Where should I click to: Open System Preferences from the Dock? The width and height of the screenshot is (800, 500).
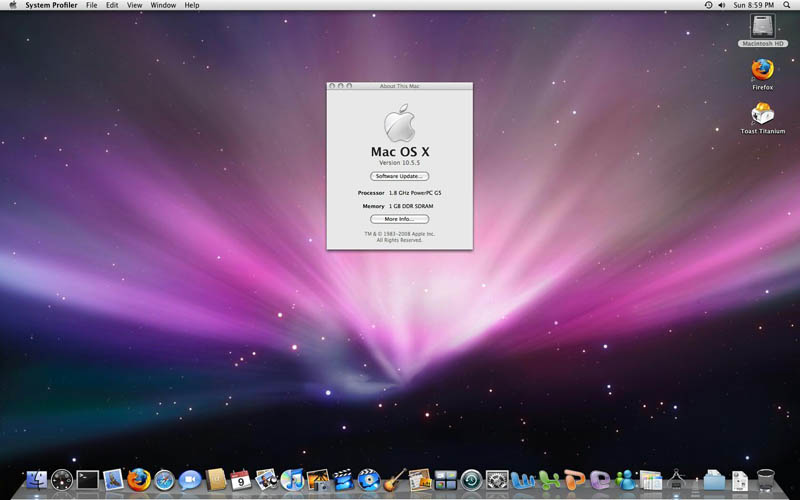click(497, 481)
